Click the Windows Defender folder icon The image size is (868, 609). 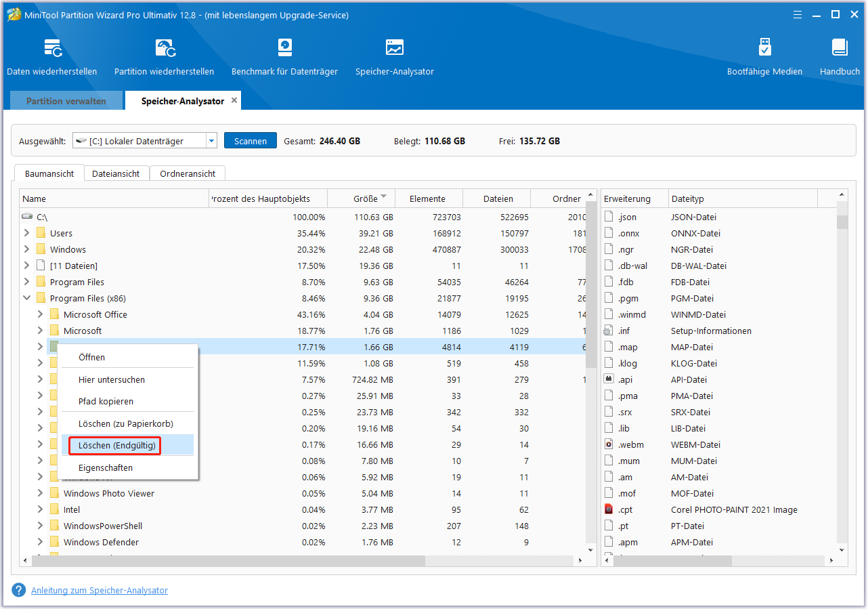[54, 542]
